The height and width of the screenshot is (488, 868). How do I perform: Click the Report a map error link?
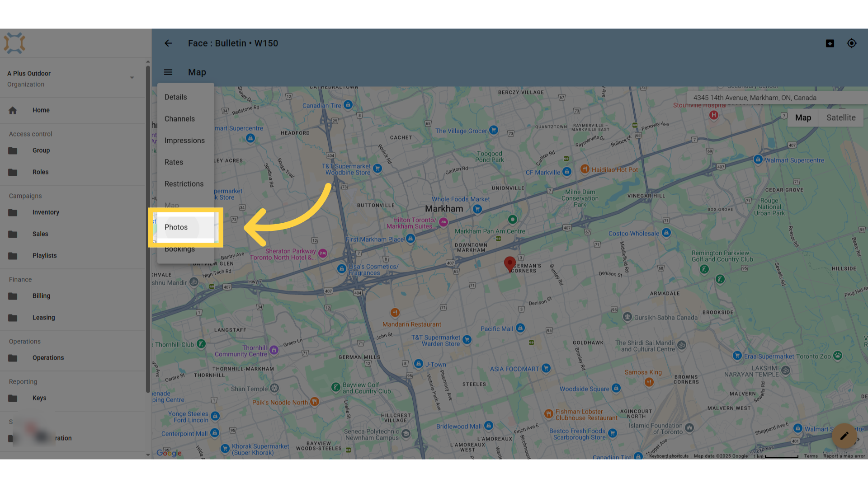[844, 456]
